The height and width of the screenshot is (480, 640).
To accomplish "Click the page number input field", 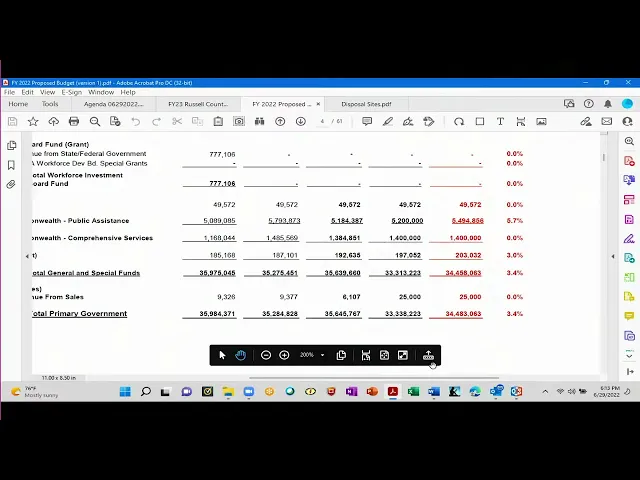I will [x=322, y=121].
